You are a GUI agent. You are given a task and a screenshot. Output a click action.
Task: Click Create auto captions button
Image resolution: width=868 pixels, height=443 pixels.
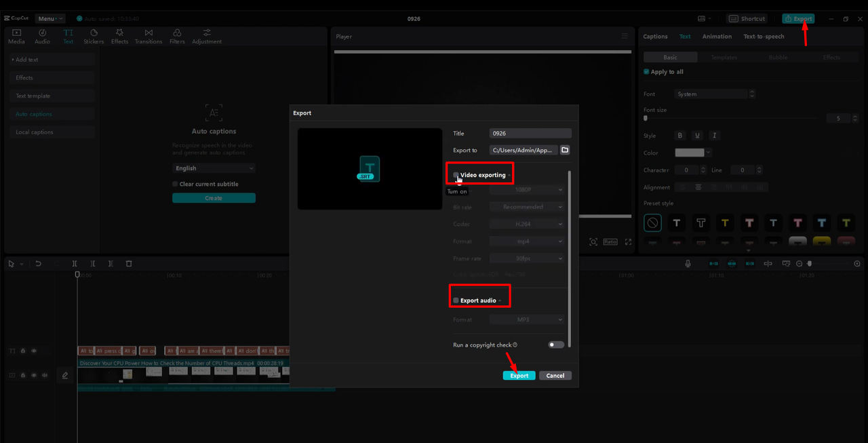(x=214, y=198)
